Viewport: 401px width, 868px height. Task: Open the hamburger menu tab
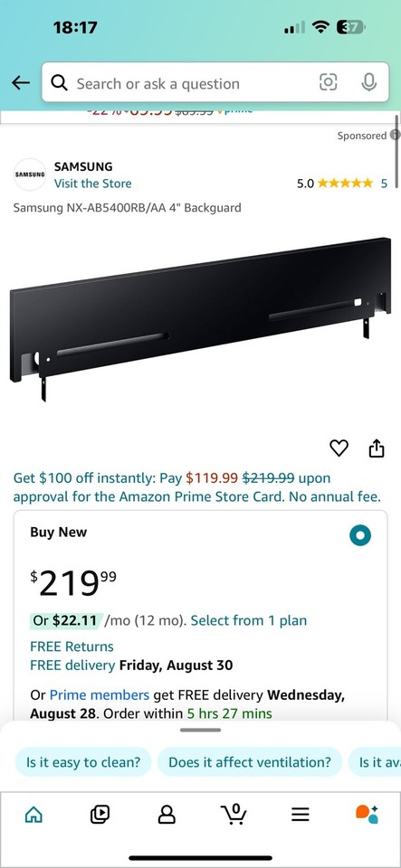[x=301, y=814]
